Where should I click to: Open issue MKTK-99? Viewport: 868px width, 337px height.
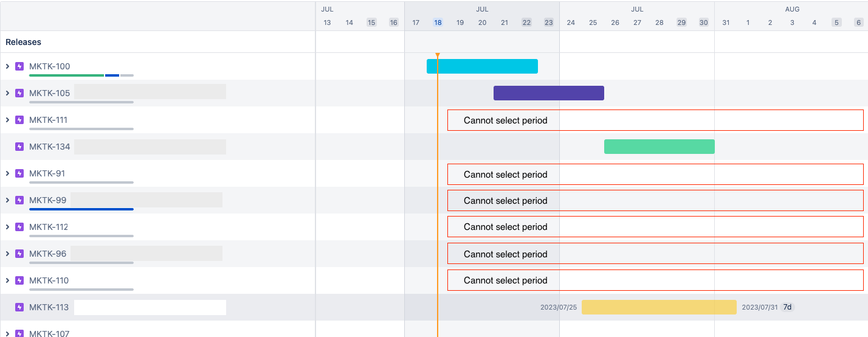coord(47,200)
